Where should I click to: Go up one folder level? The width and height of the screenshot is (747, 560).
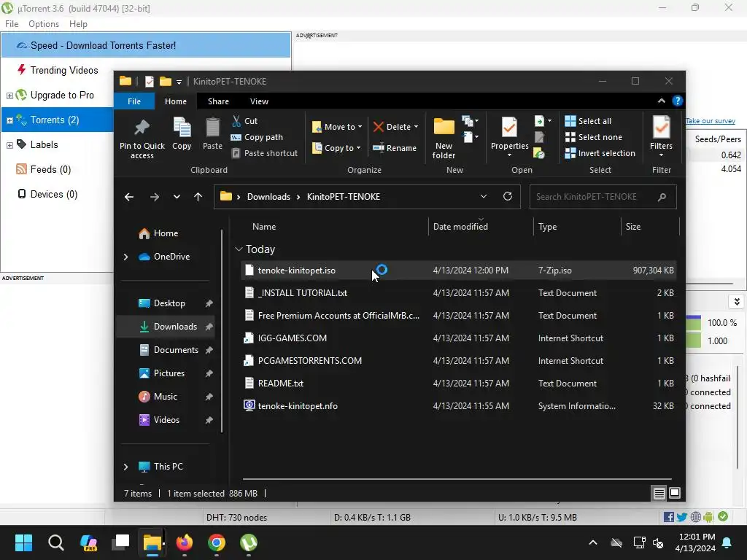click(x=198, y=197)
